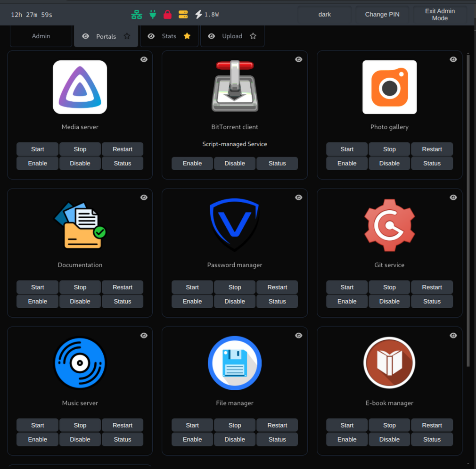Switch to the Portals tab

[106, 36]
